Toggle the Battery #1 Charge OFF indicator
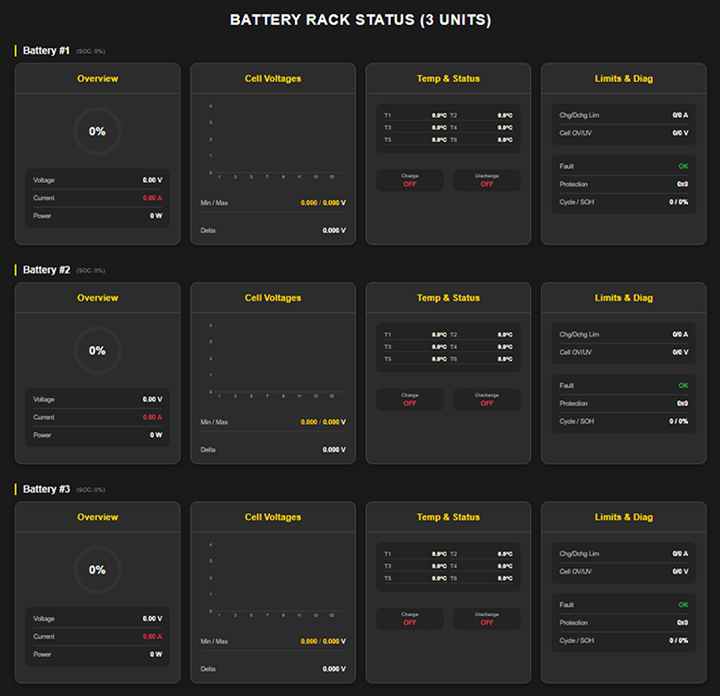This screenshot has height=696, width=720. [410, 180]
